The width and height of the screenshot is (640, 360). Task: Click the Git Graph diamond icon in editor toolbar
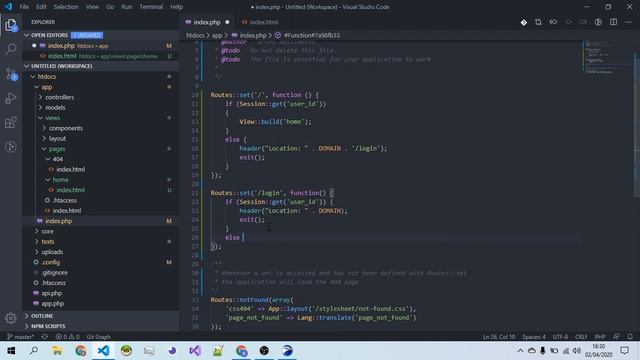[524, 22]
